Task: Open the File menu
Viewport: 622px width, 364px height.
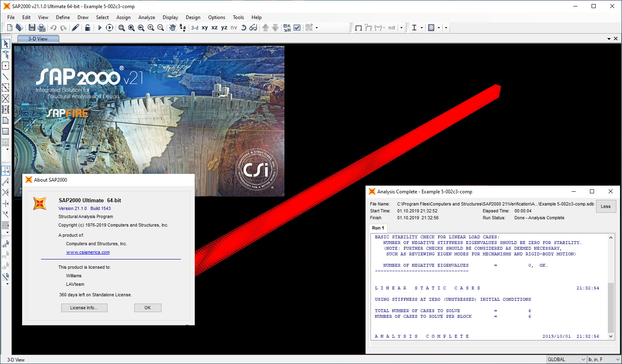Action: (11, 17)
